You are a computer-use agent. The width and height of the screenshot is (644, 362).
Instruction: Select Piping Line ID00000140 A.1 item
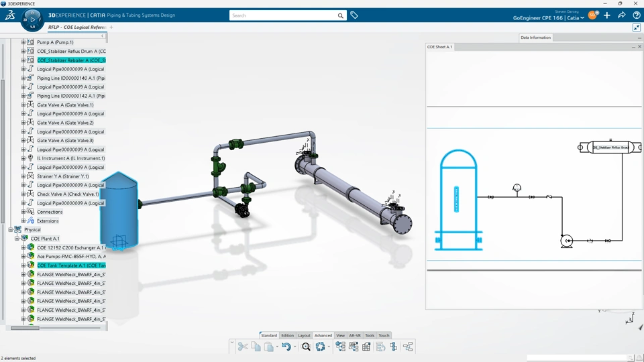pyautogui.click(x=71, y=78)
